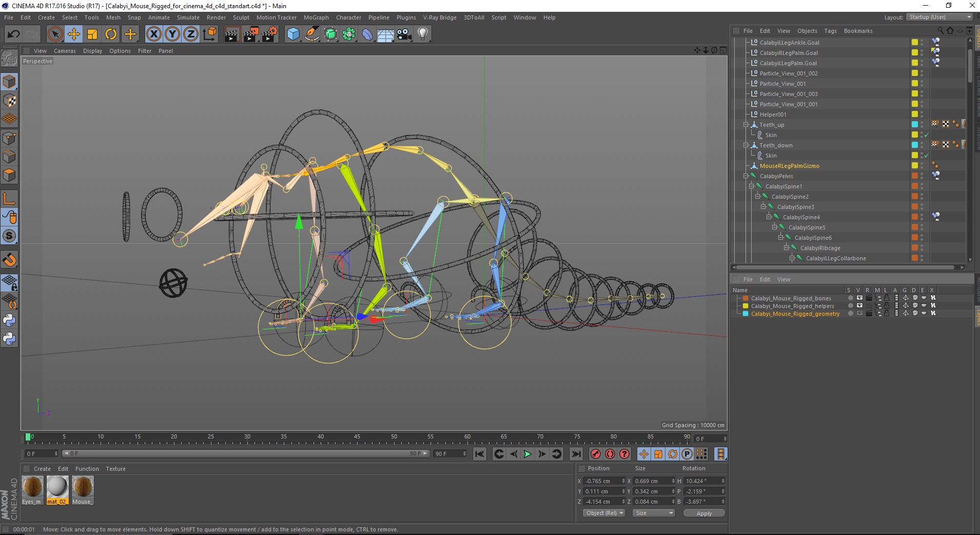Open the Layout dropdown
Screen dimensions: 980x535
point(939,17)
